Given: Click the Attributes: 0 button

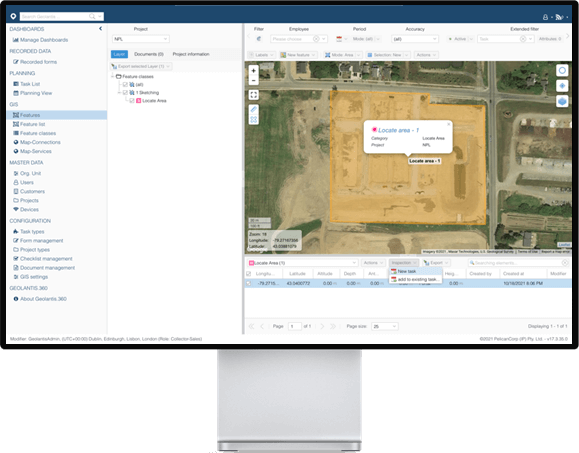Looking at the screenshot, I should click(x=550, y=39).
